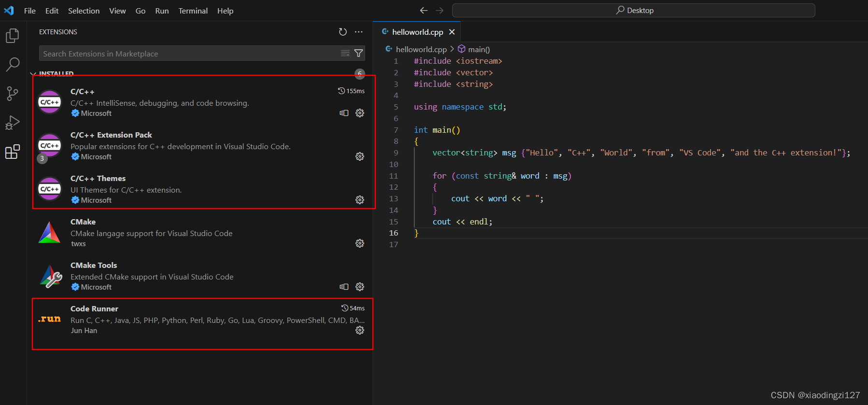Open the Terminal menu
The width and height of the screenshot is (868, 405).
pyautogui.click(x=193, y=11)
